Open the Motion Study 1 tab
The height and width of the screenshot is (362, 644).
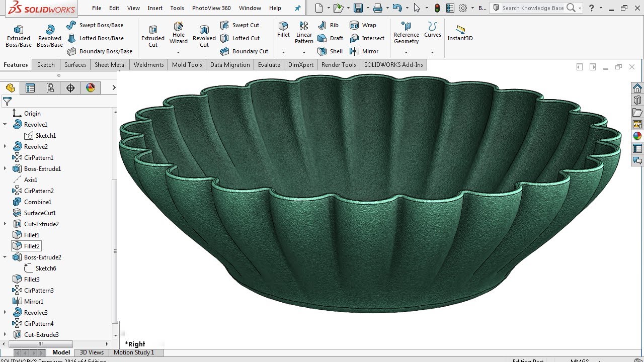tap(134, 352)
